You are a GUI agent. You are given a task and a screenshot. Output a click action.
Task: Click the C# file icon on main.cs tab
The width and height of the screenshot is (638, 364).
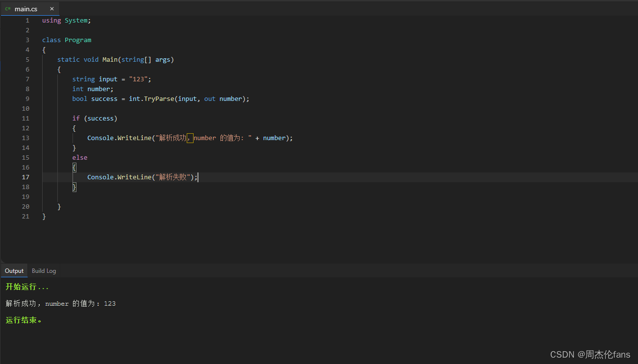(x=8, y=9)
